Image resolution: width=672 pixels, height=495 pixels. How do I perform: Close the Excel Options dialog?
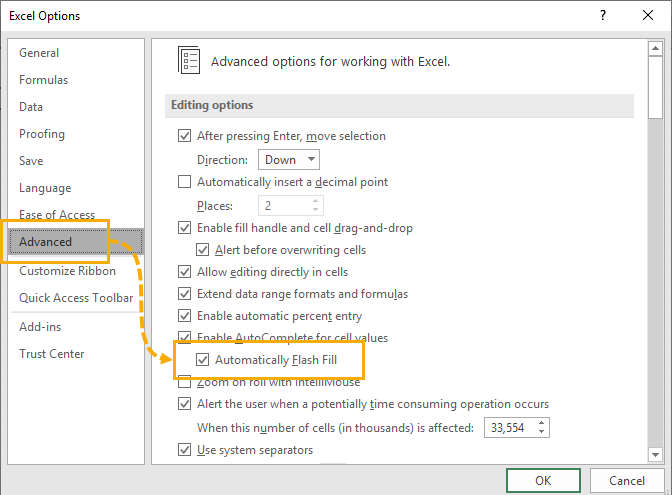647,16
